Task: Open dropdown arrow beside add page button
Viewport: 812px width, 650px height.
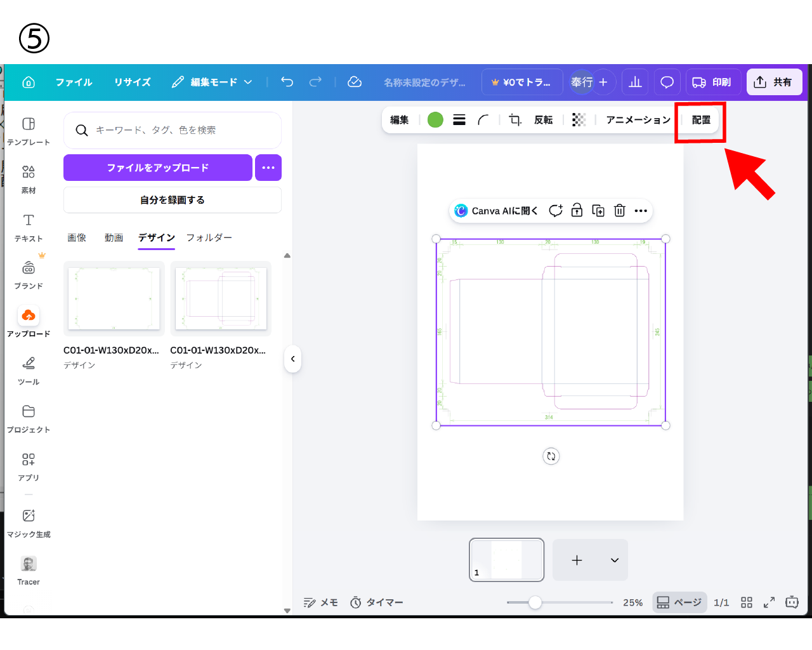Action: coord(614,560)
